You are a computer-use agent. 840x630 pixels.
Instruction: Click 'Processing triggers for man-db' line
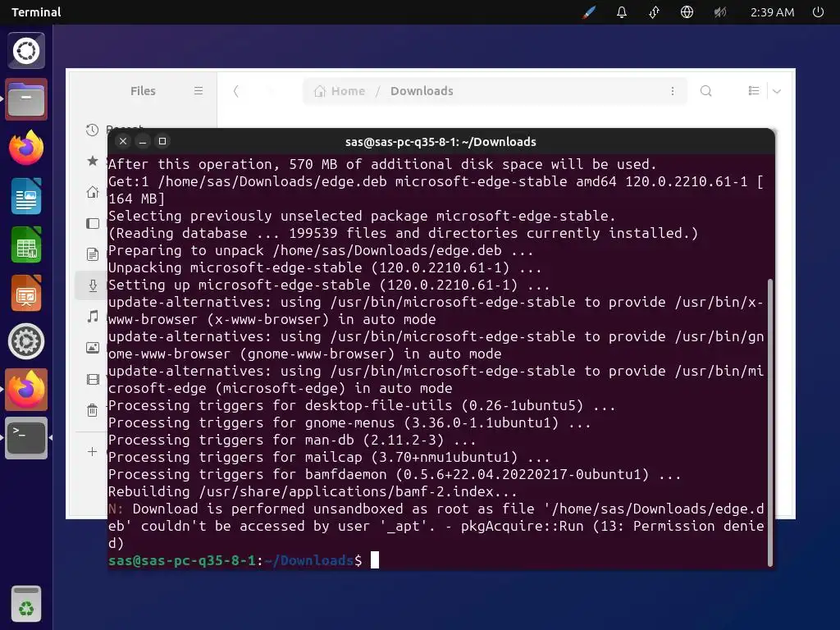[x=292, y=441]
